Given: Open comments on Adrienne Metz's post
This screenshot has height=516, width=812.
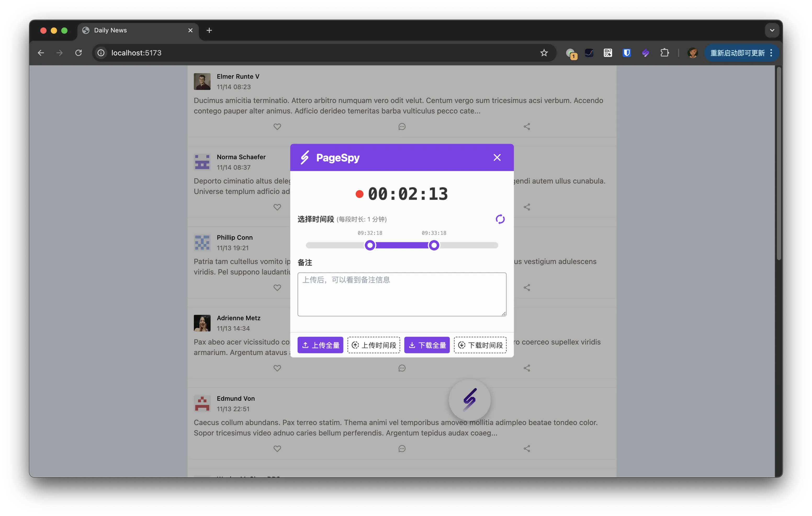Looking at the screenshot, I should coord(402,368).
